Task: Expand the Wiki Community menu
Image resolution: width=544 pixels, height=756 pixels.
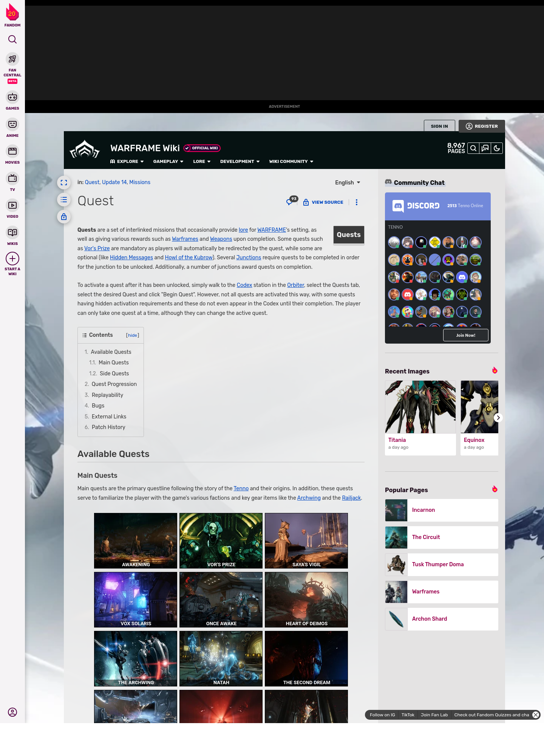Action: [x=291, y=161]
